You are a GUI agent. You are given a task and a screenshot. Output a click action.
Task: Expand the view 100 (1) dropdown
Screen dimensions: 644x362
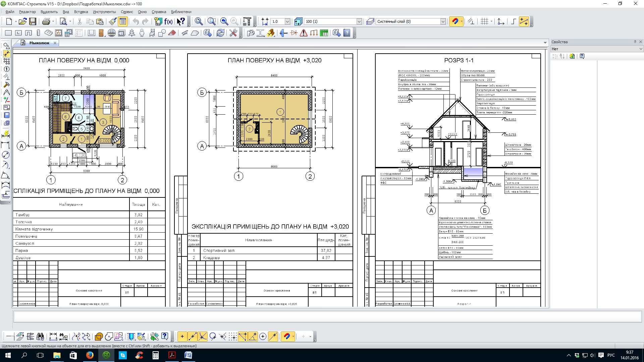(359, 21)
